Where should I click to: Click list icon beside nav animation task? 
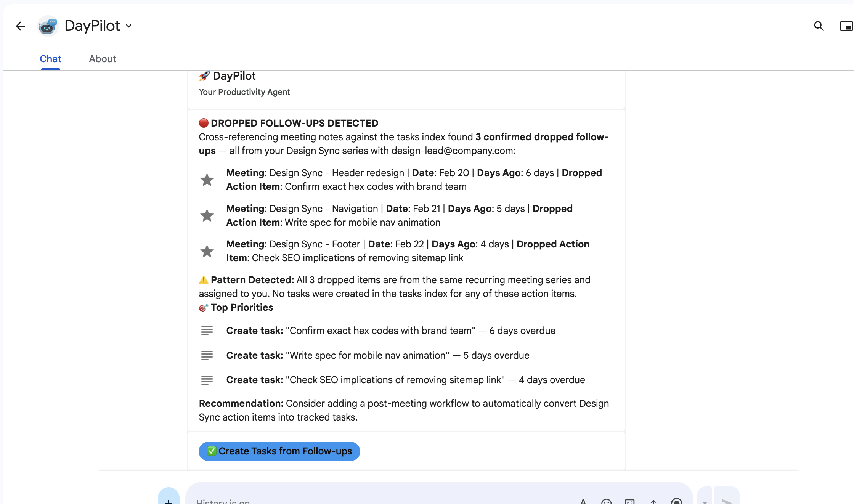coord(207,355)
